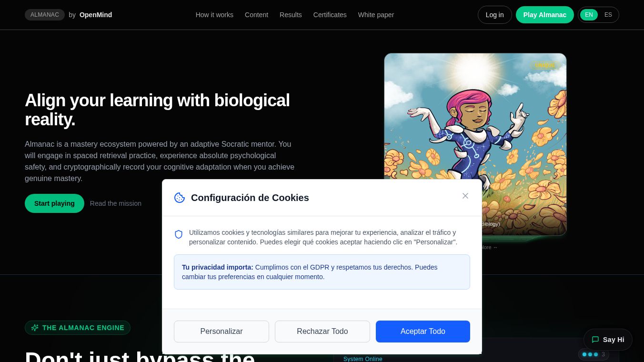The width and height of the screenshot is (644, 362).
Task: Switch language to ES
Action: 608,15
